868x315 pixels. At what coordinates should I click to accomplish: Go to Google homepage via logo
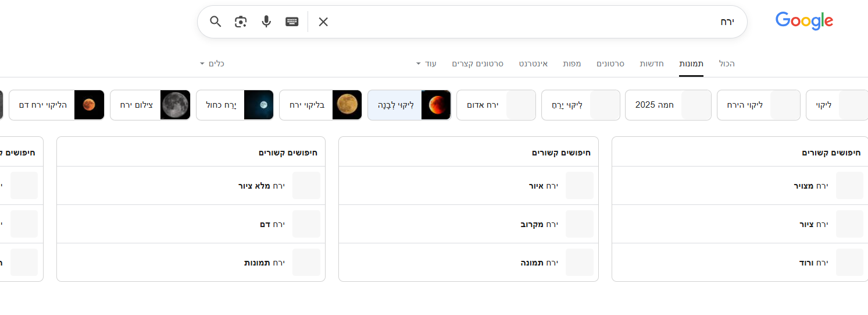coord(804,22)
